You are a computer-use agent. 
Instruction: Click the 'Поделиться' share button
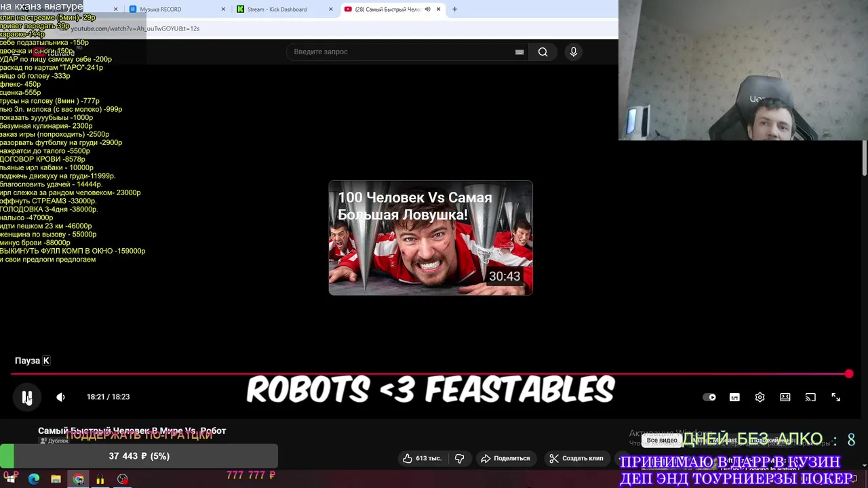coord(505,458)
